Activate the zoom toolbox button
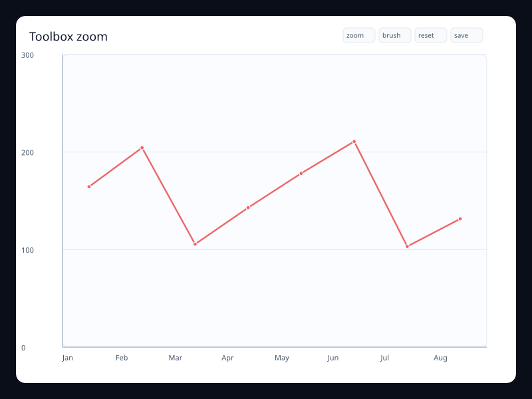 tap(358, 35)
